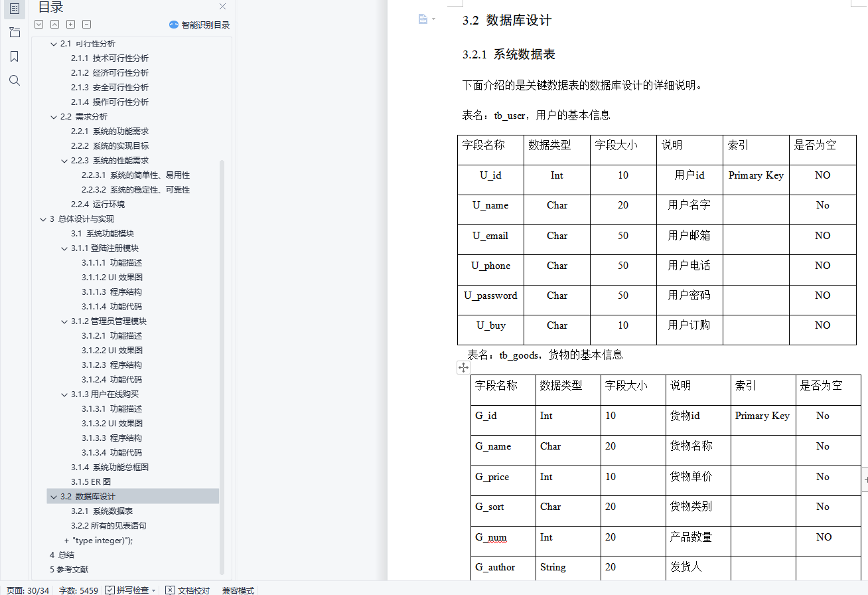
Task: Collapse the 3.1.3 用户在线购买 chevron
Action: pos(64,394)
